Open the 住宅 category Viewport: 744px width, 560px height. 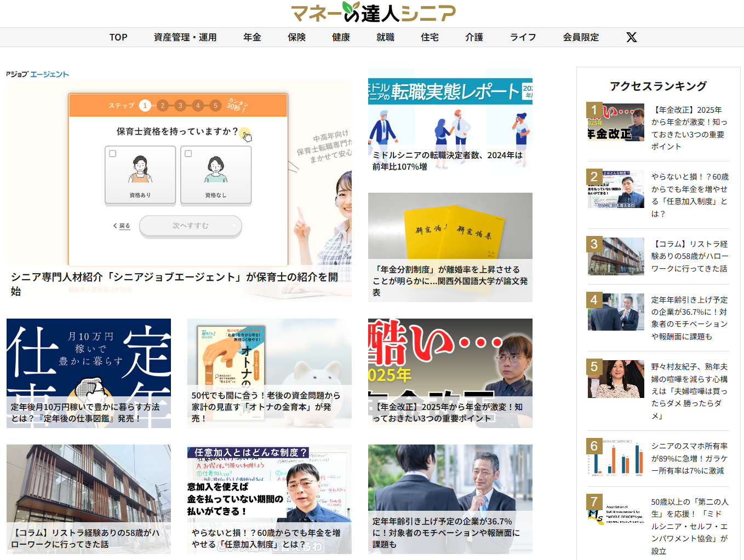(x=430, y=37)
